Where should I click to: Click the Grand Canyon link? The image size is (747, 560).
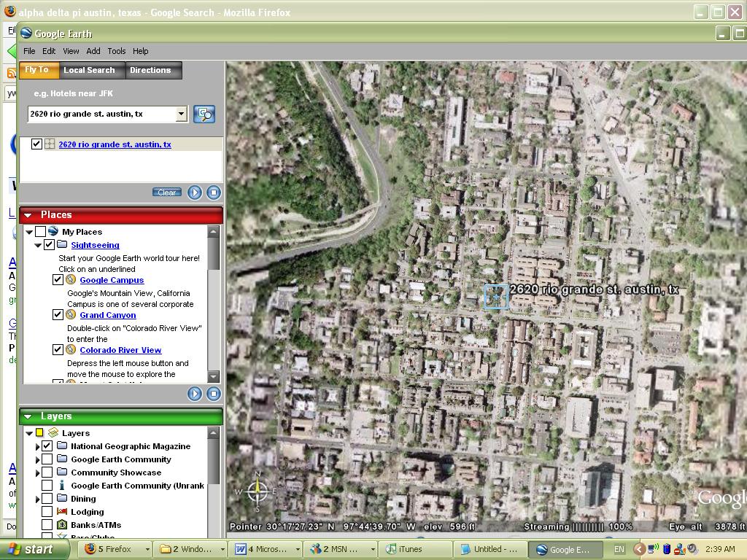108,315
